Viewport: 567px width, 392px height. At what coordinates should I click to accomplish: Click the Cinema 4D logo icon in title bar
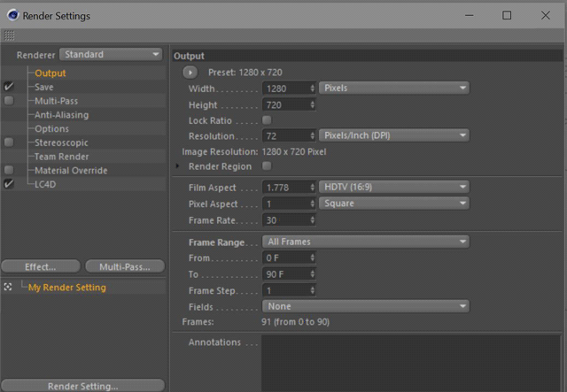(13, 15)
